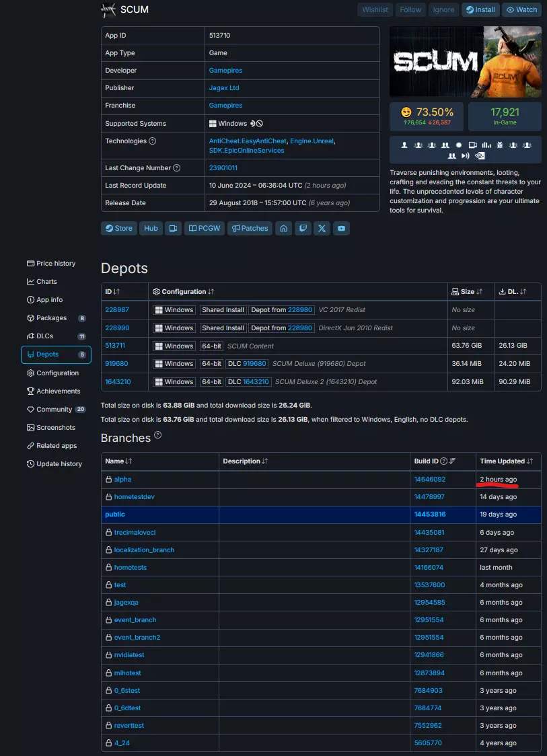
Task: Click the single-player person icon
Action: (404, 145)
